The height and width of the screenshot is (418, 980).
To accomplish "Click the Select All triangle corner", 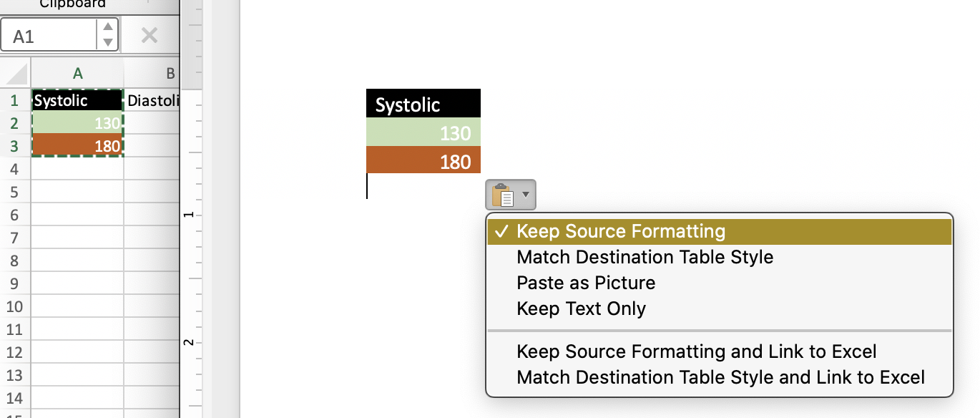I will 16,74.
